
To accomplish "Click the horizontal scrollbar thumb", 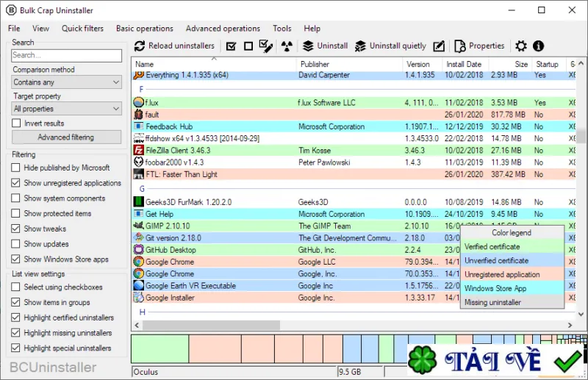I will pyautogui.click(x=211, y=325).
